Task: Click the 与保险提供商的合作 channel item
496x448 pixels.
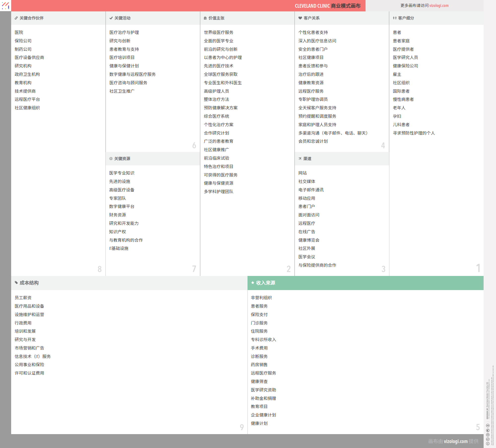Action: pyautogui.click(x=317, y=265)
